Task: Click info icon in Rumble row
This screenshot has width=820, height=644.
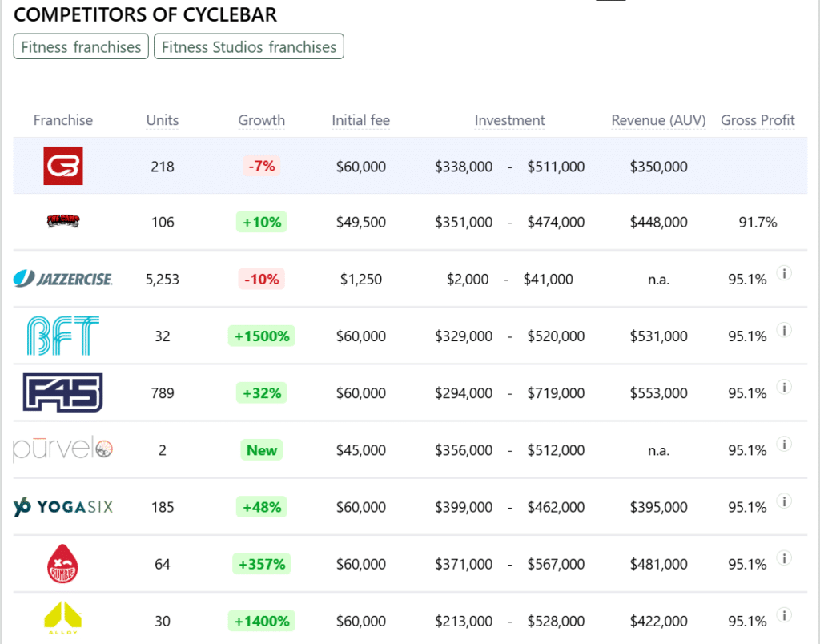Action: [x=783, y=558]
